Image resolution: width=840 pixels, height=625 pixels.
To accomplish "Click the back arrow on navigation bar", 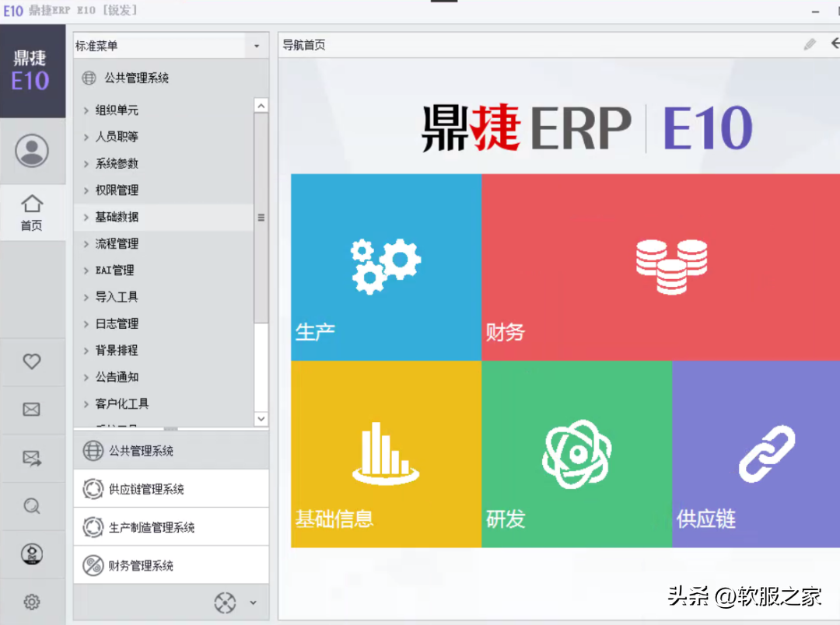I will (x=835, y=44).
